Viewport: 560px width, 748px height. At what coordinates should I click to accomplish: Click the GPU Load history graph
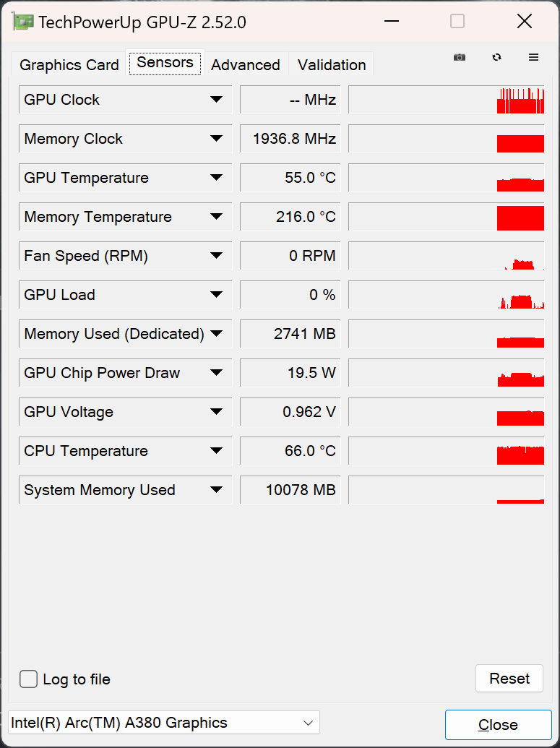pyautogui.click(x=446, y=295)
